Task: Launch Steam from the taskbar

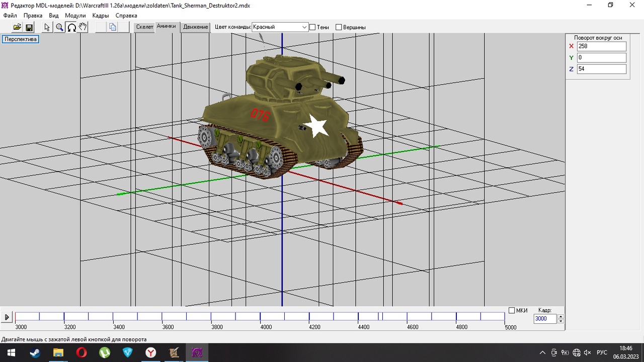Action: [x=35, y=352]
